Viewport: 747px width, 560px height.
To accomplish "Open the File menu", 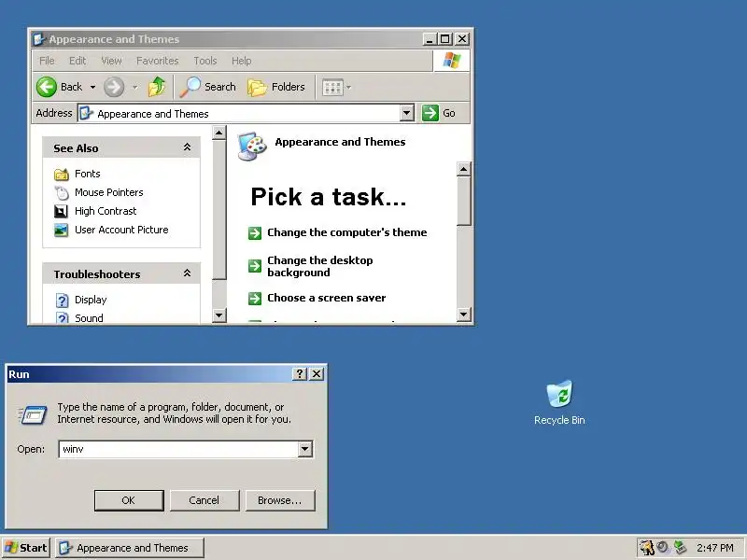I will (47, 61).
